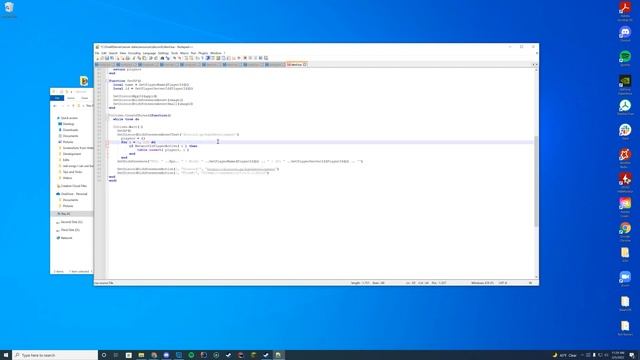Select Network in Explorer navigation pane
Viewport: 640px width, 360px height.
click(66, 238)
